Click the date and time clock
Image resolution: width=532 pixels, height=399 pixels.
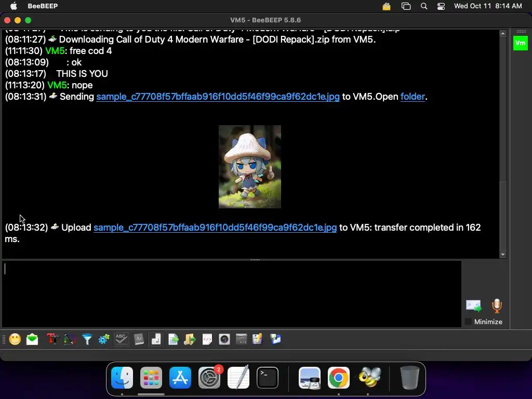(x=488, y=6)
